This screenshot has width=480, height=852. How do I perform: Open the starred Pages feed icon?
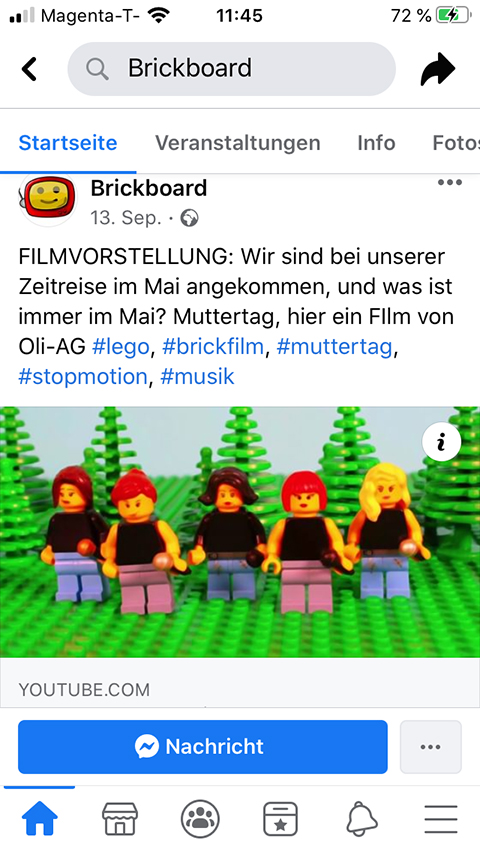coord(280,819)
